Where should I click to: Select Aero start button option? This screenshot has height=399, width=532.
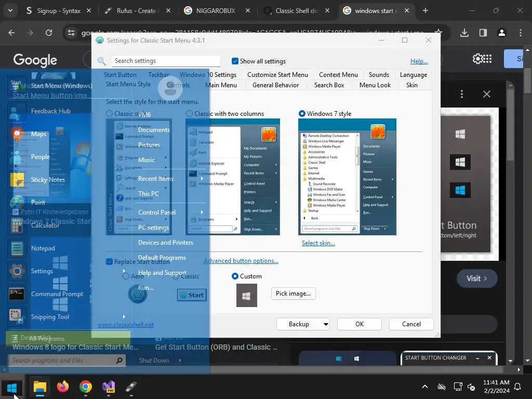(126, 276)
